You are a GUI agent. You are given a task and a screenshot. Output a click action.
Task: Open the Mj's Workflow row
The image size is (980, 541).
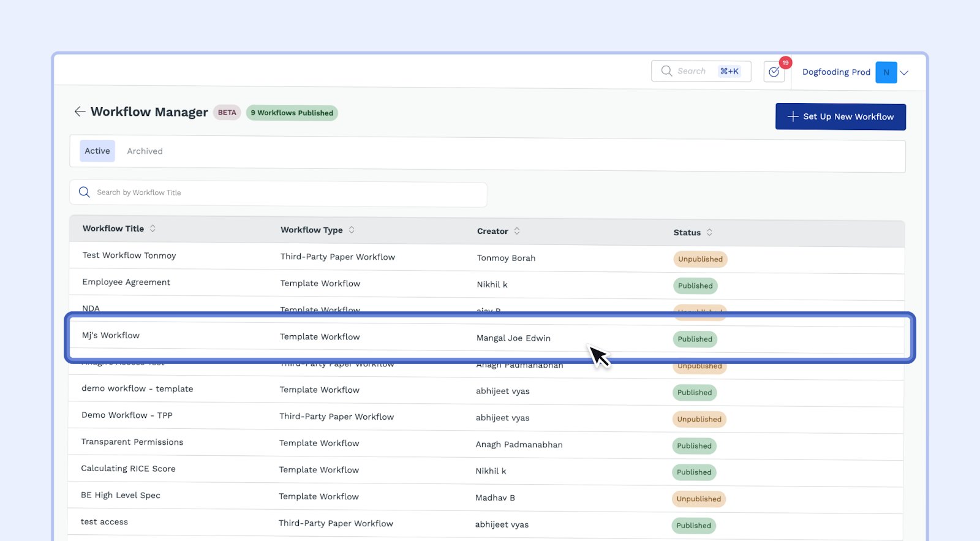point(111,335)
